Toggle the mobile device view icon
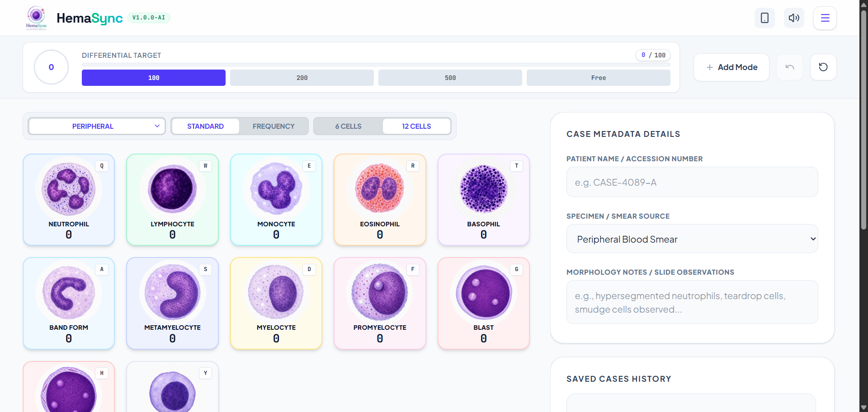Viewport: 868px width, 412px height. (764, 18)
